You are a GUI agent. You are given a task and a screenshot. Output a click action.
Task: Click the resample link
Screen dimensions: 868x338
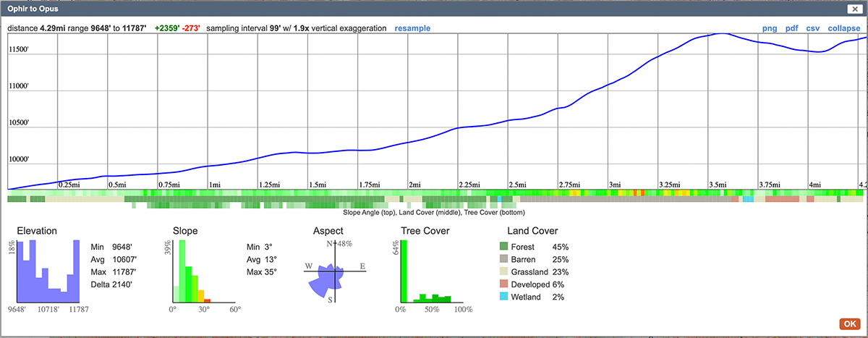pos(412,28)
